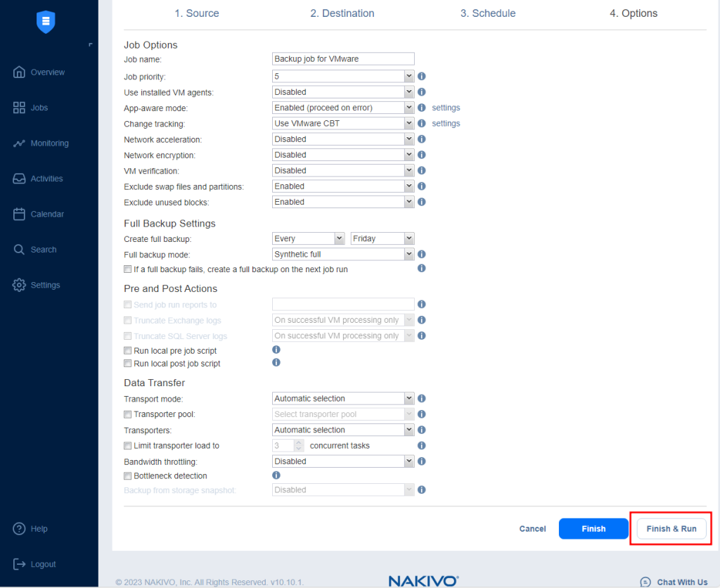The width and height of the screenshot is (720, 588).
Task: Enable Limit transporter load to checkbox
Action: (x=128, y=446)
